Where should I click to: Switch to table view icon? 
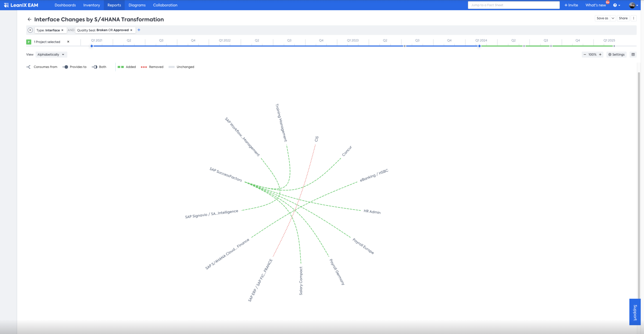(633, 55)
